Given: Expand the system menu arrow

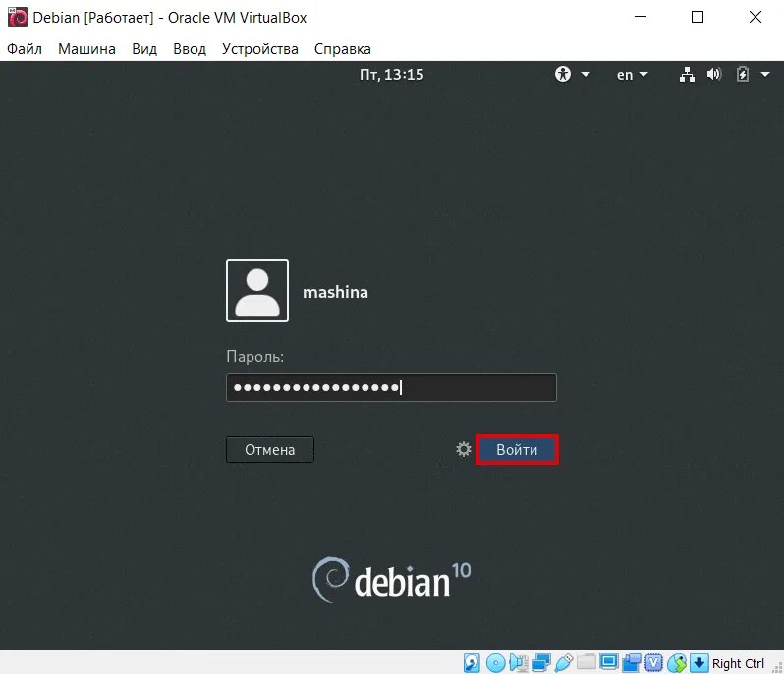Looking at the screenshot, I should [x=765, y=74].
